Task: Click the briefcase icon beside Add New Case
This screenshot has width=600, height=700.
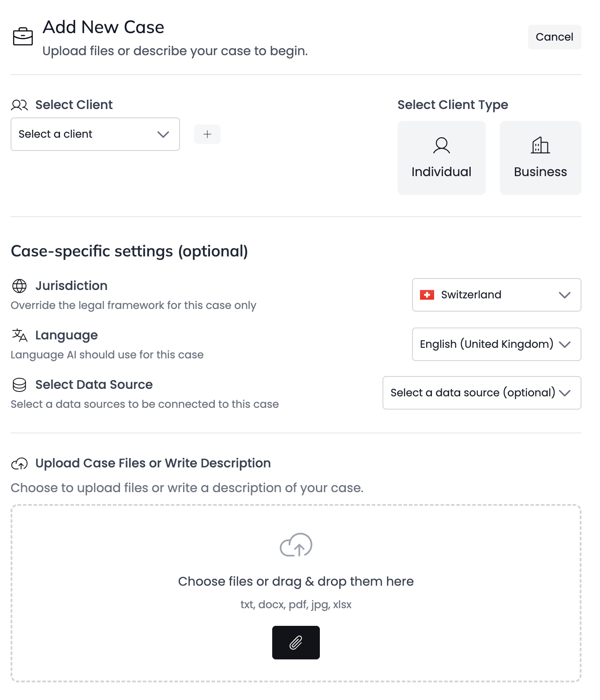Action: click(x=23, y=37)
